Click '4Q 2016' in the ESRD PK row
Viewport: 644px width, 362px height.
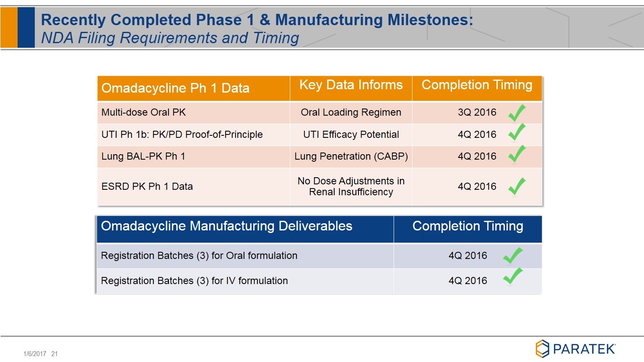pos(477,186)
